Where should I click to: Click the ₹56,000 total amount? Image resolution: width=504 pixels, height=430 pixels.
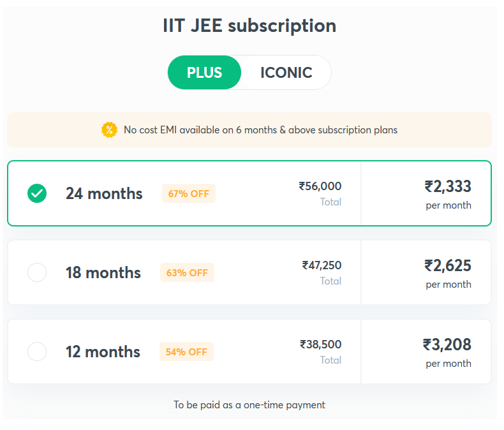tap(320, 186)
